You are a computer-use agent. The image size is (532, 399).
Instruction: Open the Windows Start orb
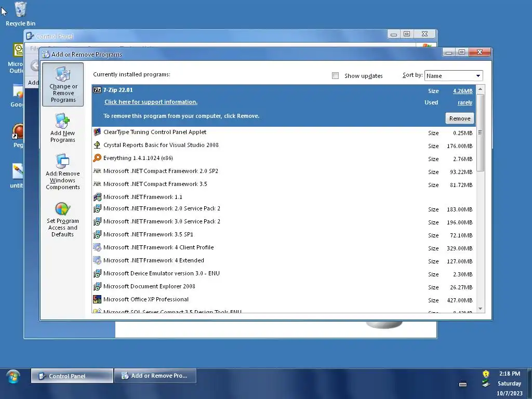coord(13,377)
